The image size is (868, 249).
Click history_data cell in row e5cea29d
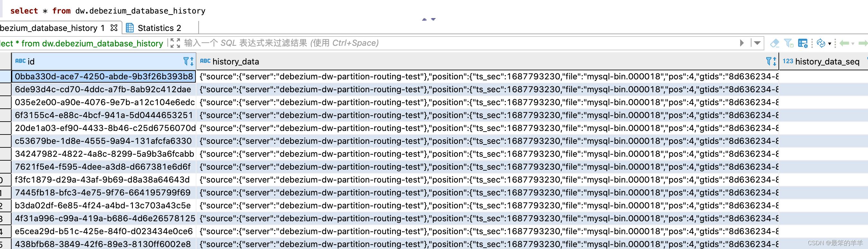[487, 232]
